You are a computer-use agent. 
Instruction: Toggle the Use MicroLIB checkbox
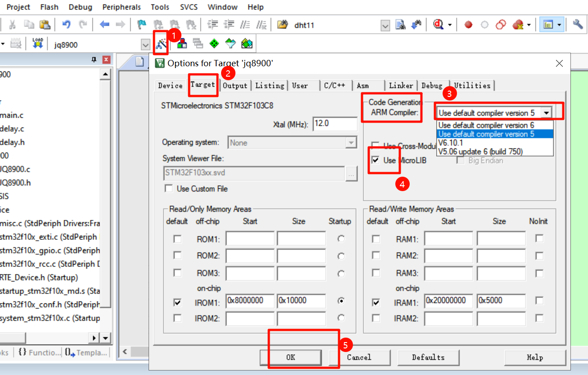click(x=375, y=160)
